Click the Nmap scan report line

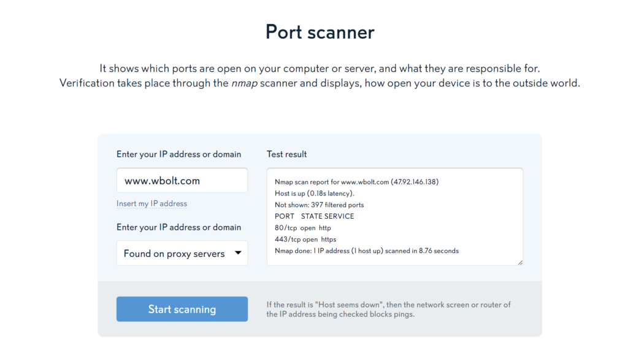click(356, 182)
